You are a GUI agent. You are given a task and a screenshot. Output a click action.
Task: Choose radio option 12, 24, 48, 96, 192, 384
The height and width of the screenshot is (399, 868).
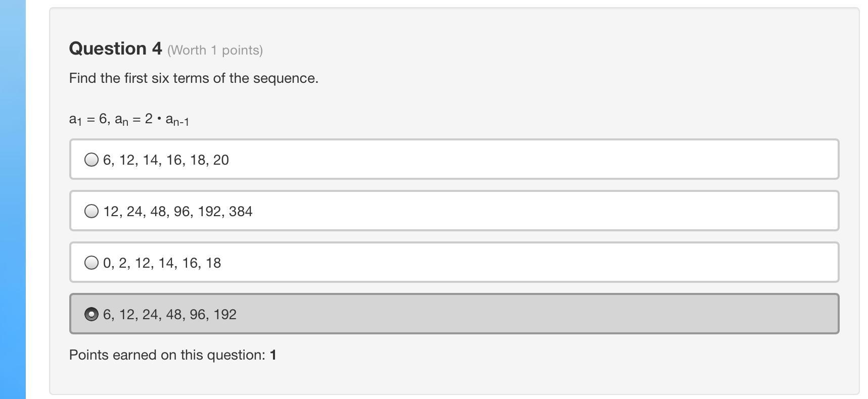tap(92, 211)
